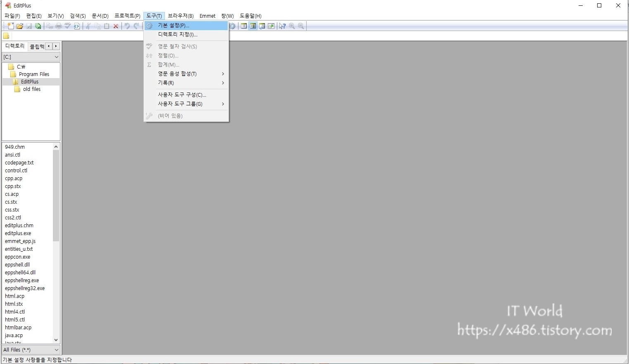Click the Copy icon
Viewport: 629px width, 364px height.
point(98,26)
